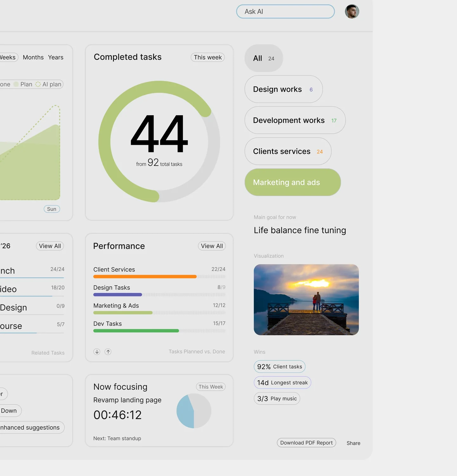
Task: Click the 5/7 task count
Action: coord(61,324)
